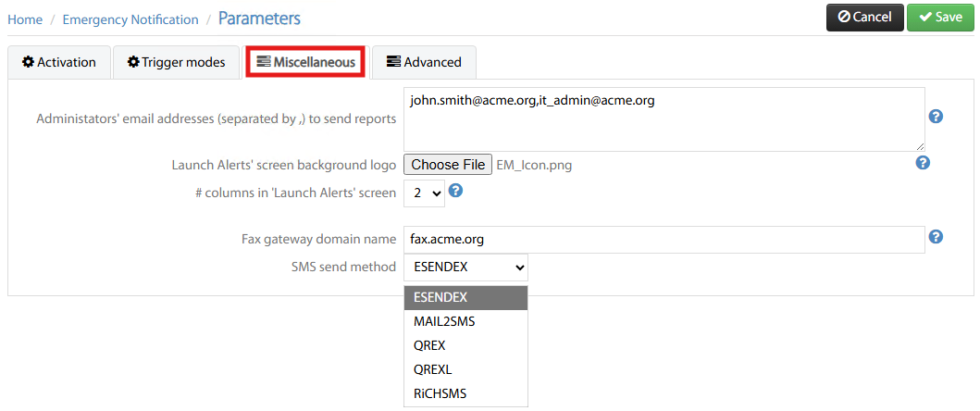Image resolution: width=980 pixels, height=411 pixels.
Task: Expand the SMS send method dropdown
Action: (x=465, y=268)
